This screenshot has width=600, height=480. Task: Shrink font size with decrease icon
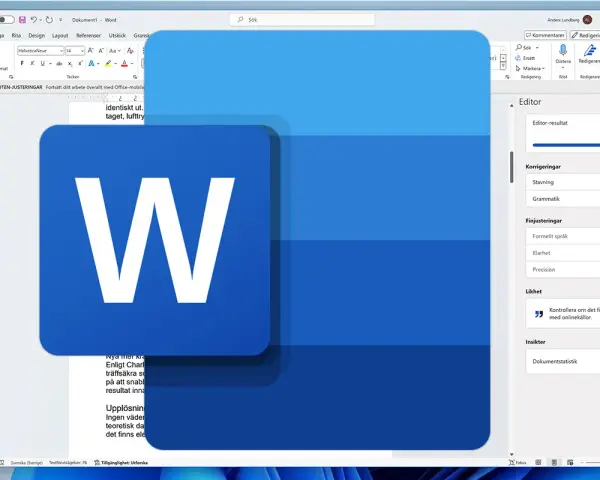pos(101,51)
